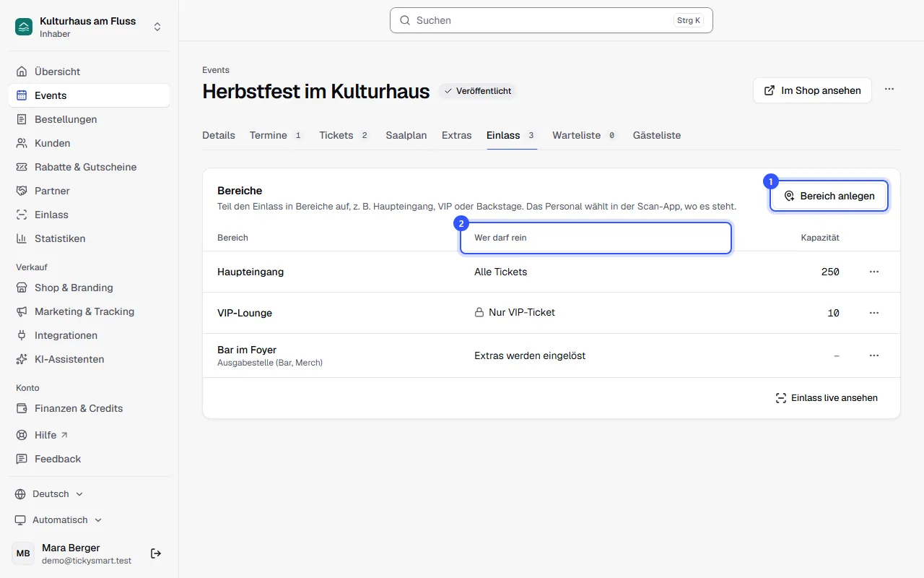Switch to the Gästeliste tab
Image resolution: width=924 pixels, height=578 pixels.
pos(657,135)
